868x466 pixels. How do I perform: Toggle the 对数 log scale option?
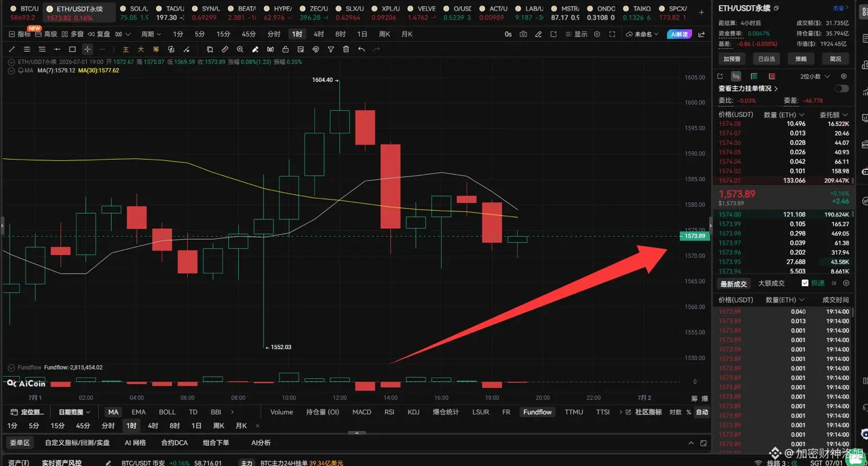pyautogui.click(x=675, y=412)
